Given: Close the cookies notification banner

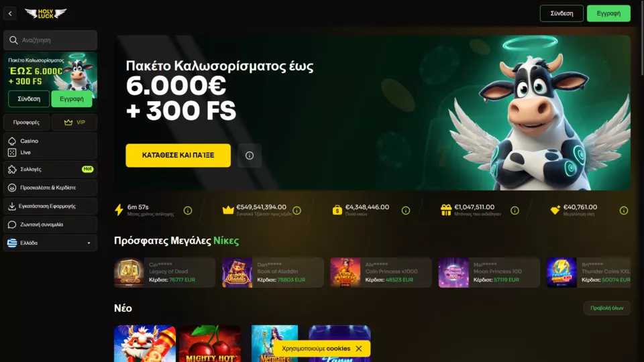Looking at the screenshot, I should click(x=358, y=349).
